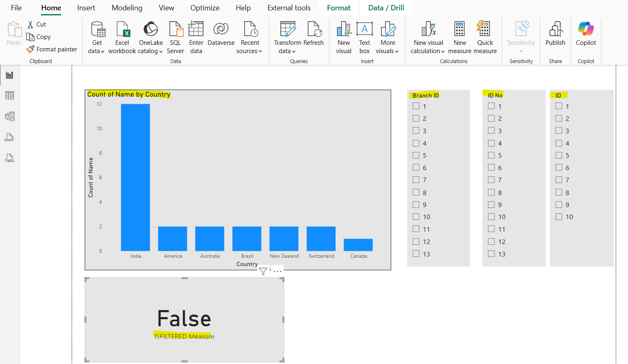
Task: Select the Dataverse connector
Action: click(x=221, y=32)
